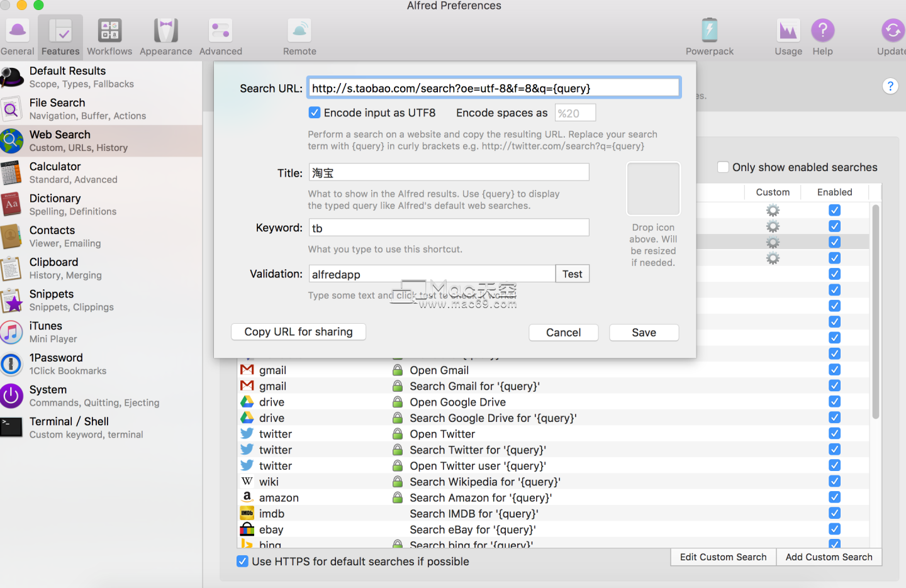This screenshot has width=906, height=588.
Task: Click the blue help question mark button
Action: (x=890, y=86)
